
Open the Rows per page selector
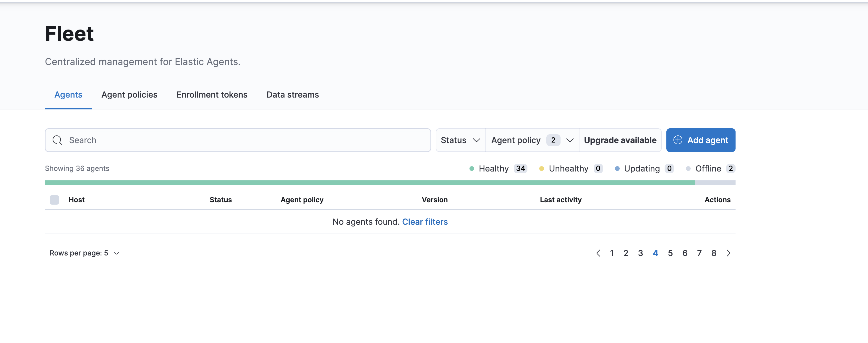(84, 253)
